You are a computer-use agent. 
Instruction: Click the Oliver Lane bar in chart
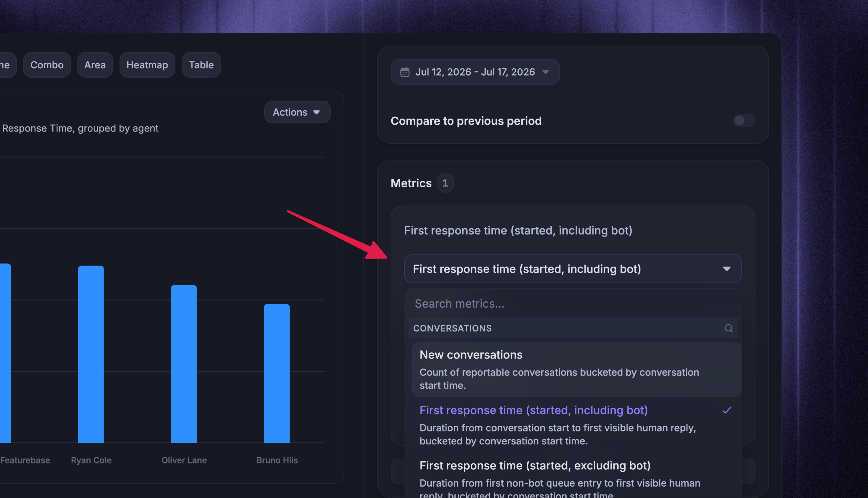tap(184, 364)
